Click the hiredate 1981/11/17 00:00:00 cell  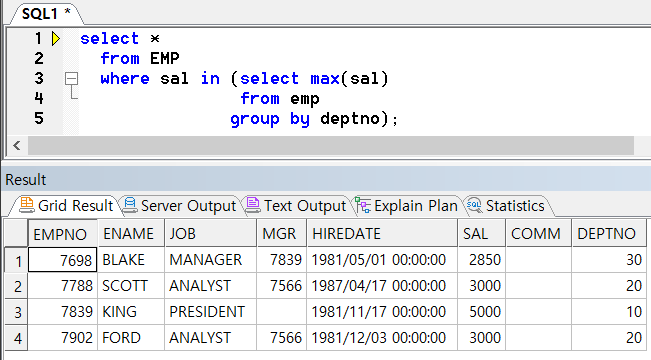(x=382, y=312)
